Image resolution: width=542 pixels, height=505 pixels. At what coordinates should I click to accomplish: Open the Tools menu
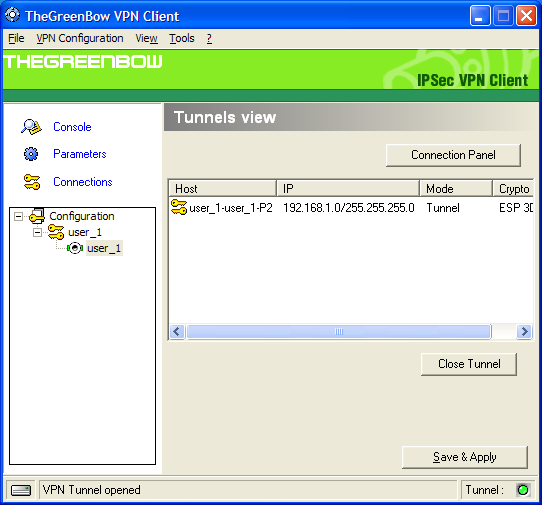[x=182, y=38]
